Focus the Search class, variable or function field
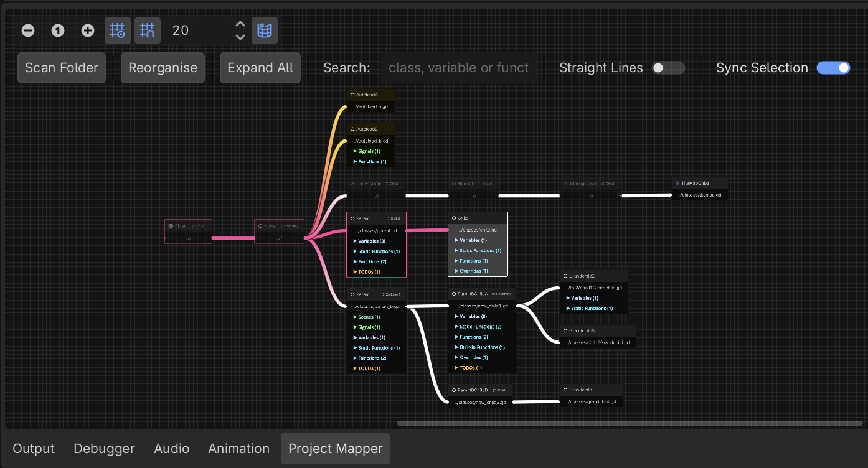The width and height of the screenshot is (868, 468). pyautogui.click(x=459, y=68)
